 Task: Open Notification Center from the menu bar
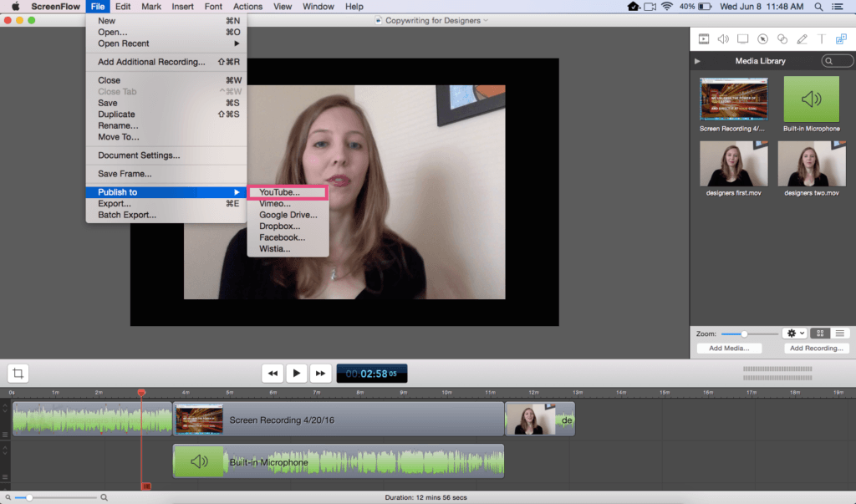838,7
